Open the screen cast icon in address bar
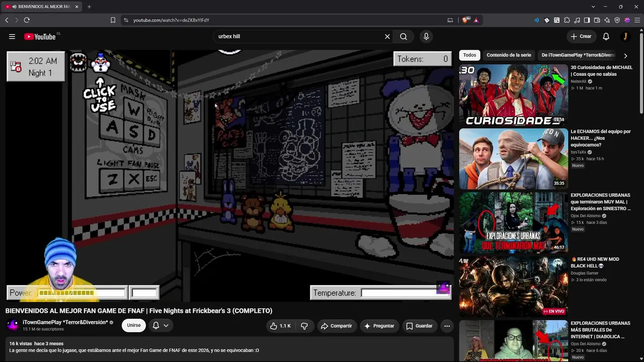The width and height of the screenshot is (644, 362). click(x=450, y=20)
